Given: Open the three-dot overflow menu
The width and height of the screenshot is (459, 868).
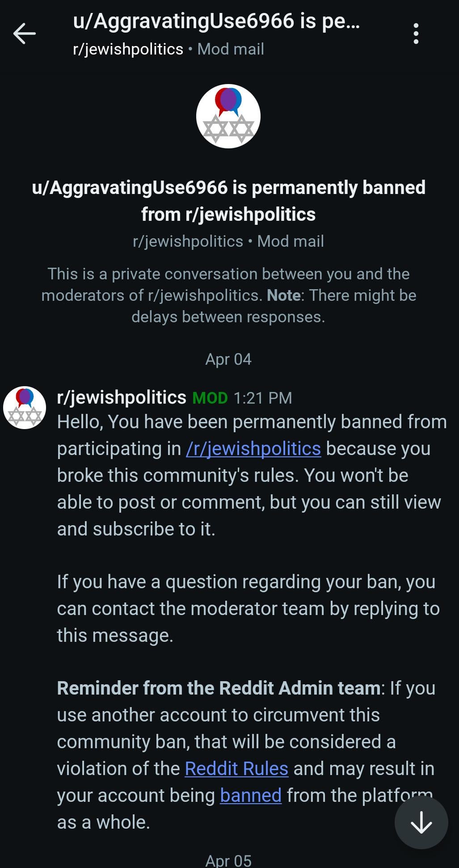Looking at the screenshot, I should [x=416, y=34].
